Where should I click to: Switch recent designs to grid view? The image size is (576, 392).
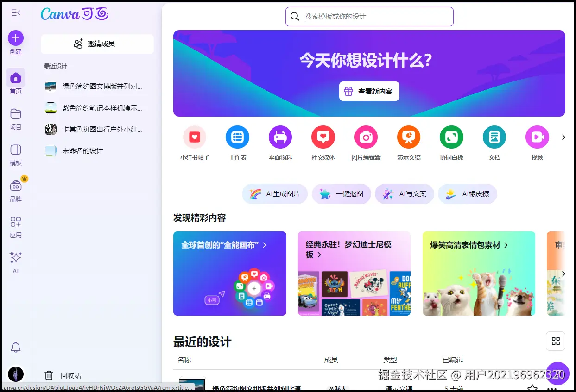tap(556, 342)
